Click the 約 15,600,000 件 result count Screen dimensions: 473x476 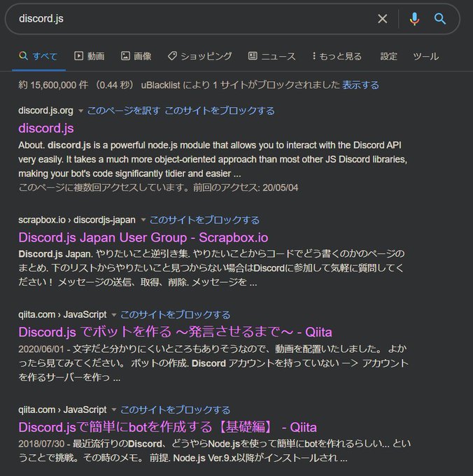[x=53, y=85]
